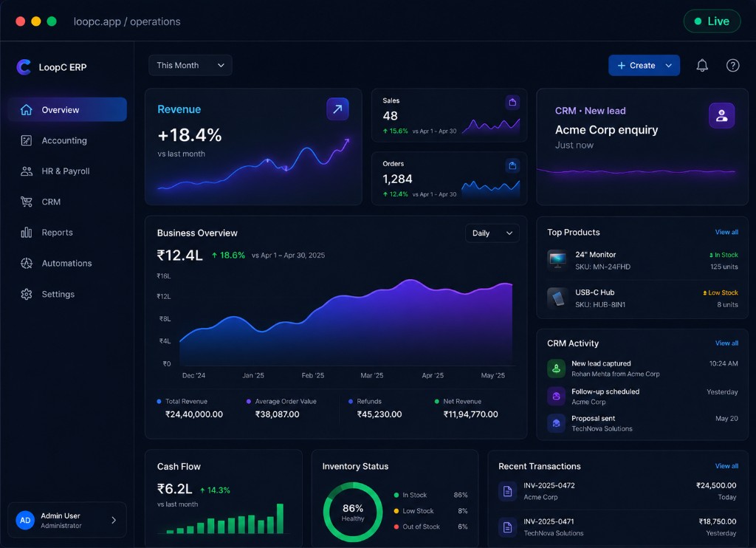Viewport: 756px width, 548px height.
Task: Click the AD avatar of Admin User
Action: (x=25, y=520)
